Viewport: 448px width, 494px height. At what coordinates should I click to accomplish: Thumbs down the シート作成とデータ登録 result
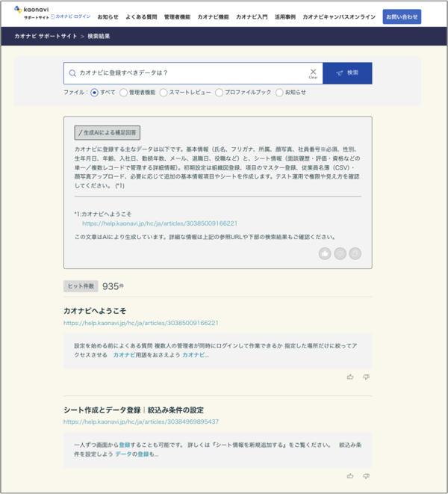pyautogui.click(x=366, y=476)
